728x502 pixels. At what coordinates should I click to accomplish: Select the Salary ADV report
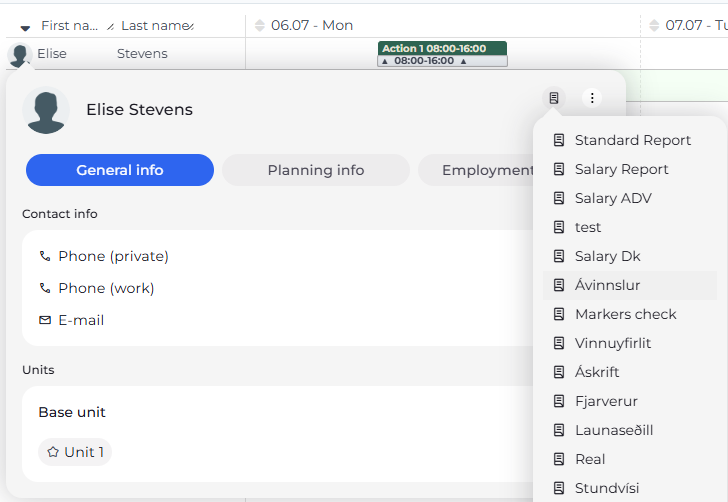[630, 198]
